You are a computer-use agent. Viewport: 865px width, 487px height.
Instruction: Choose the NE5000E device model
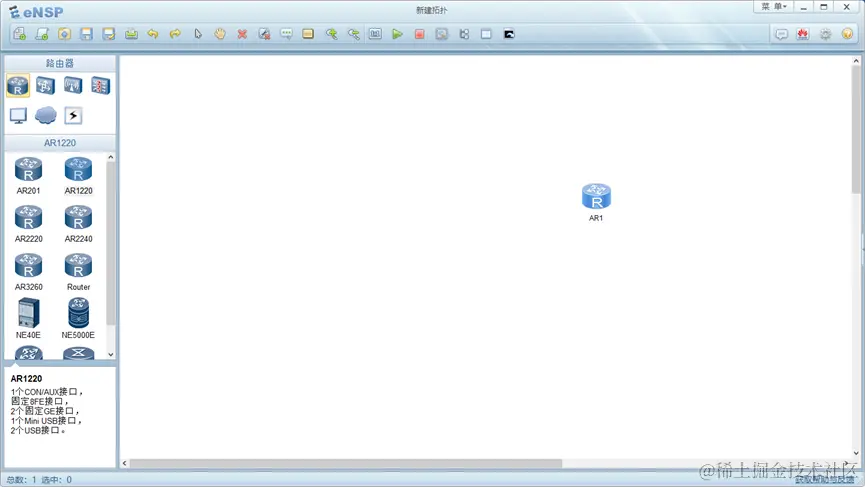coord(78,318)
